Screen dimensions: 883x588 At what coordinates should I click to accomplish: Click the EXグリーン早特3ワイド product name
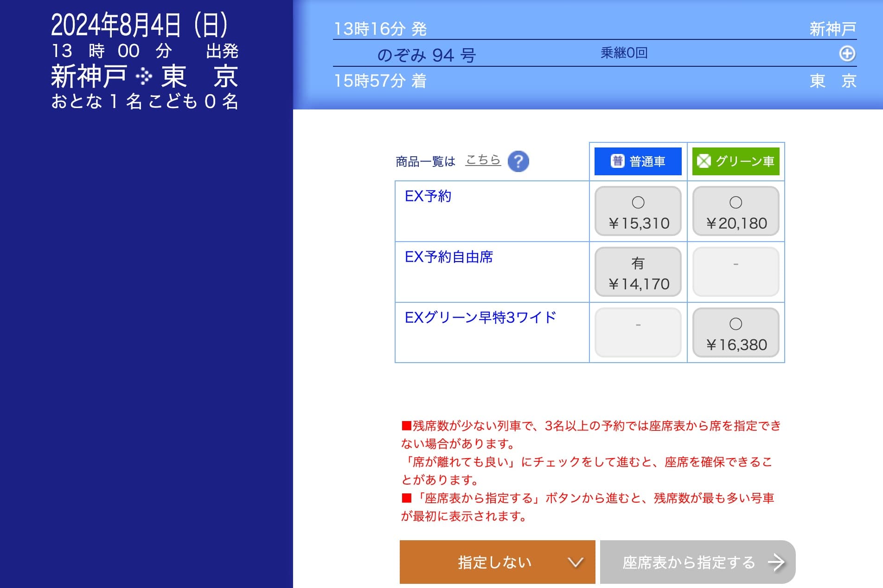pos(480,318)
